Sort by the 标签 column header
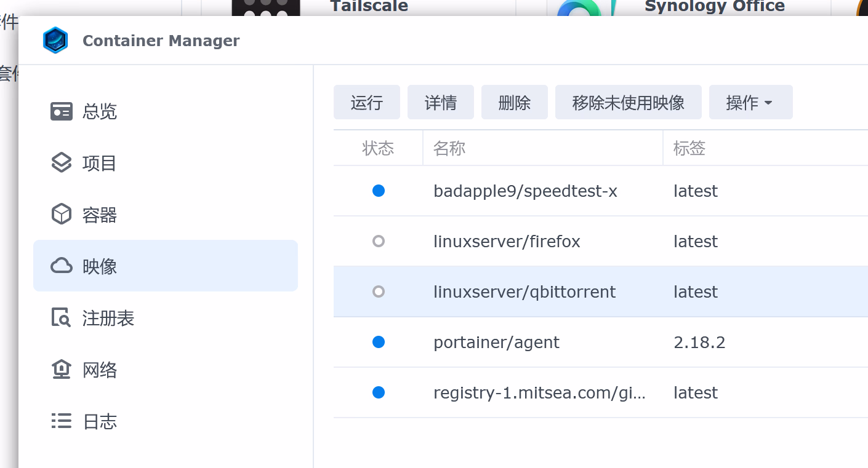 [689, 148]
